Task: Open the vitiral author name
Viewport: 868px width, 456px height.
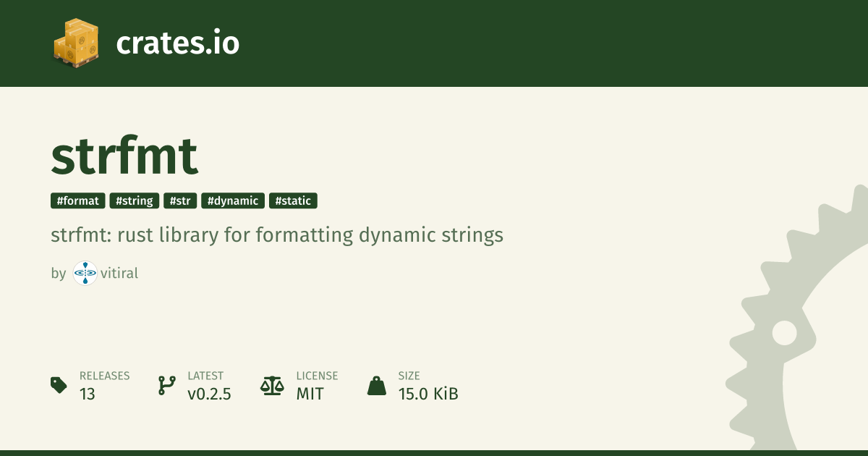Action: pos(119,274)
